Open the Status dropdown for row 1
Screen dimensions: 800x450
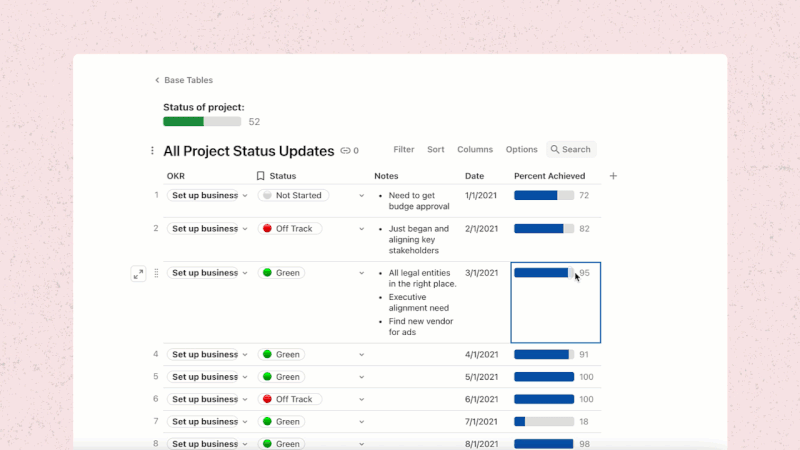point(362,196)
